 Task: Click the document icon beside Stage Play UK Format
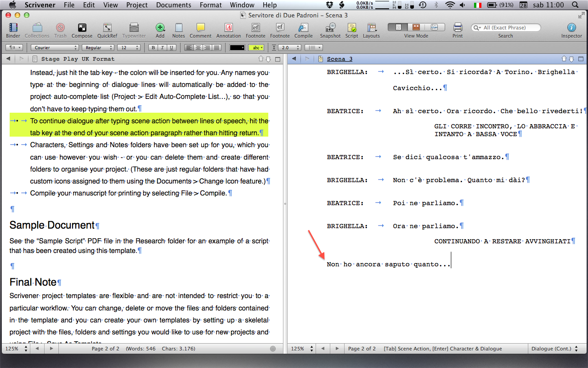click(35, 59)
